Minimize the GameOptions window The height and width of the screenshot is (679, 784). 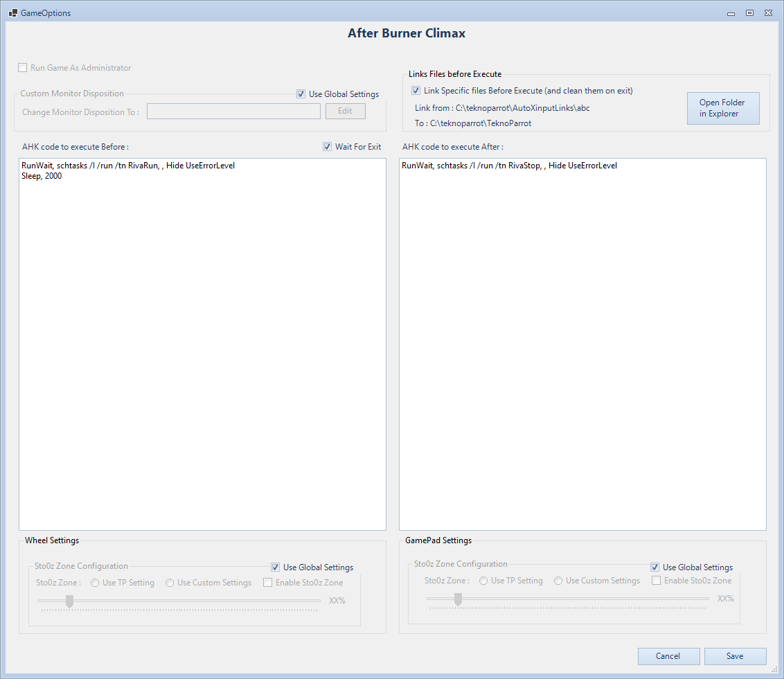tap(731, 13)
